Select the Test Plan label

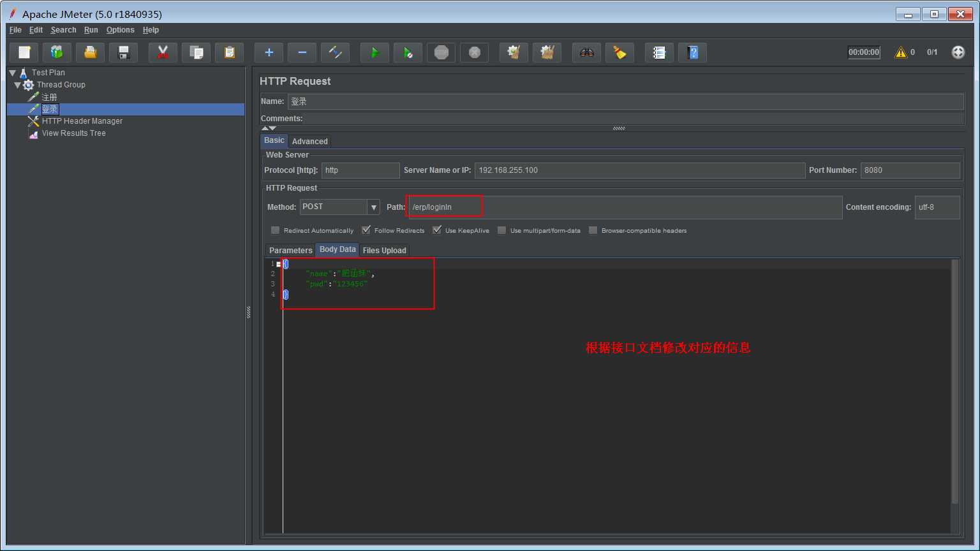tap(48, 73)
